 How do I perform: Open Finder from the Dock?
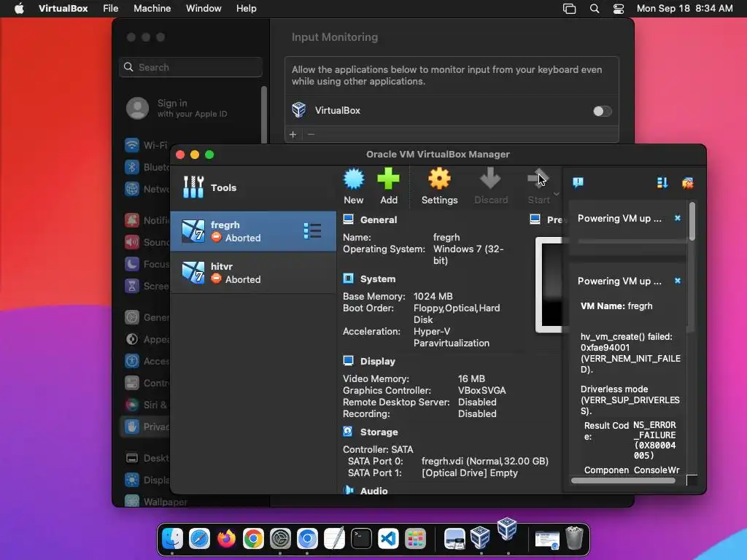tap(172, 539)
